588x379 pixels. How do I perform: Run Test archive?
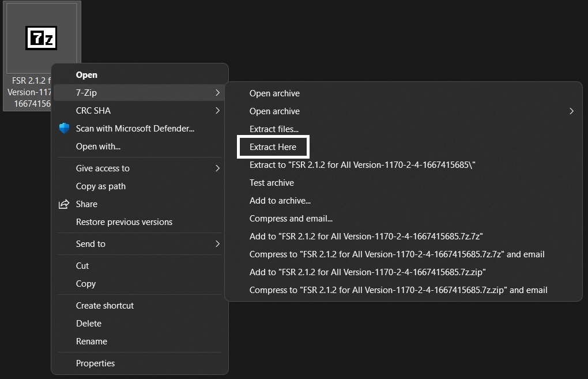272,183
